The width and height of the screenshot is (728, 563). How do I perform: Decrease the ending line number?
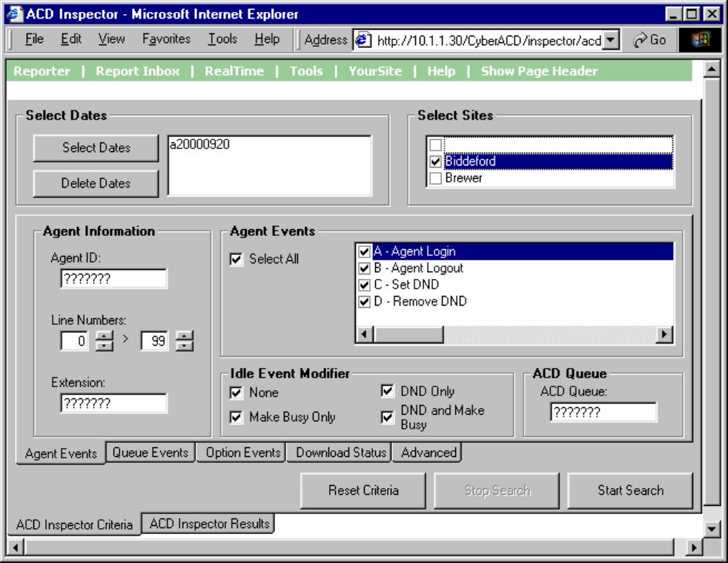(185, 346)
